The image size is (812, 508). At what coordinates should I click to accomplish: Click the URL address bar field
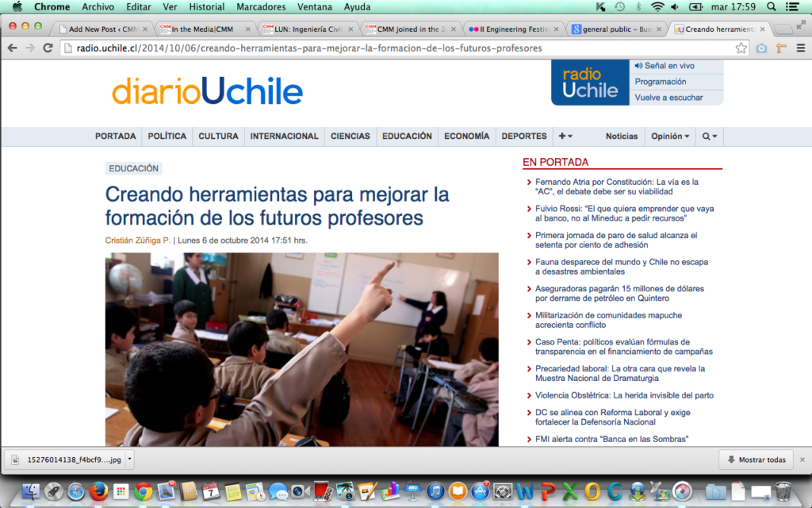point(396,48)
